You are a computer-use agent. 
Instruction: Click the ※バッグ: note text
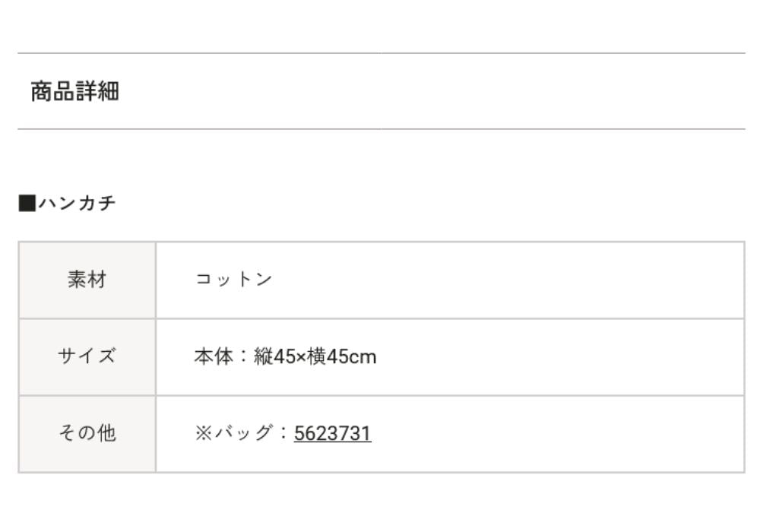(x=242, y=432)
